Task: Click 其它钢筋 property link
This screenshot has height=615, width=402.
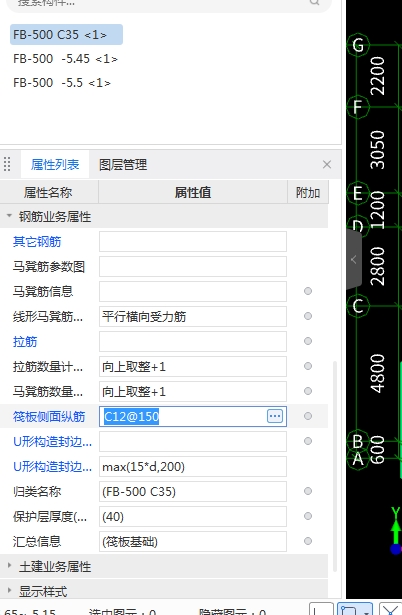Action: click(37, 242)
